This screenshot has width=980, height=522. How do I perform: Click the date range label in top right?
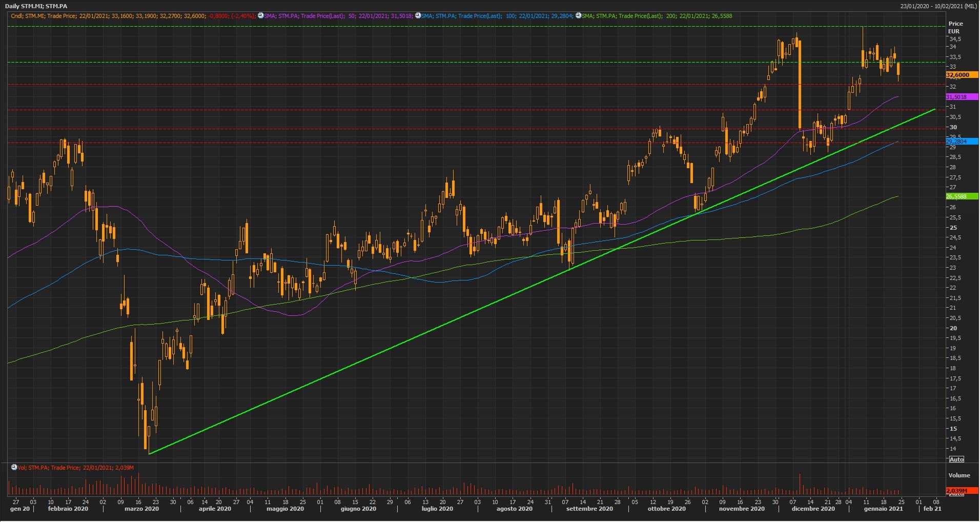(x=938, y=6)
